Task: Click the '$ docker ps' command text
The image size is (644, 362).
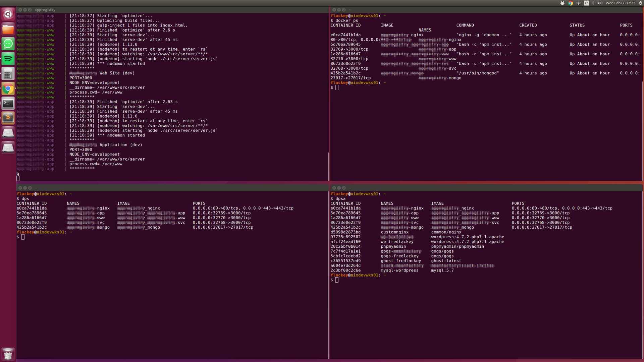Action: (344, 20)
